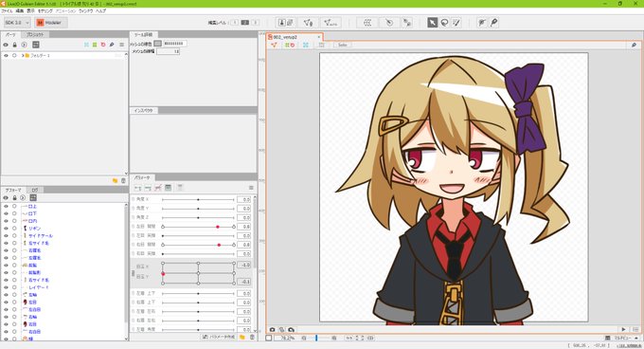Expand the フォルダー 1 folder

[x=23, y=55]
